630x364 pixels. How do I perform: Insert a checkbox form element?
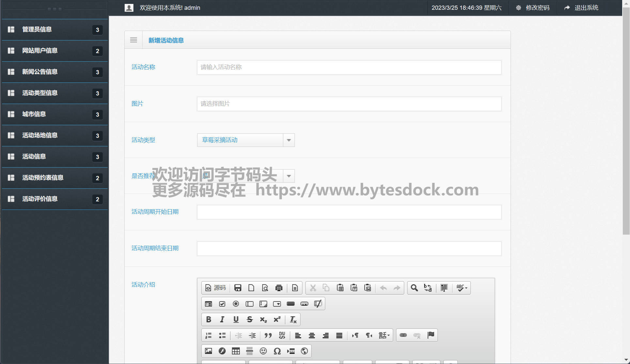(x=222, y=304)
